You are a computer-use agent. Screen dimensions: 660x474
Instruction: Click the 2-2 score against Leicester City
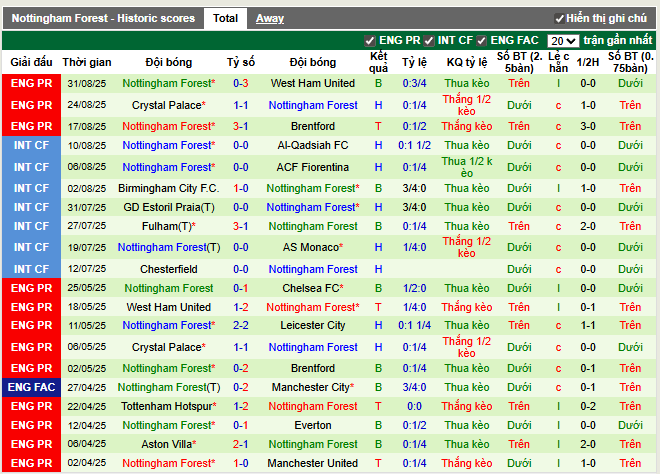tap(241, 325)
